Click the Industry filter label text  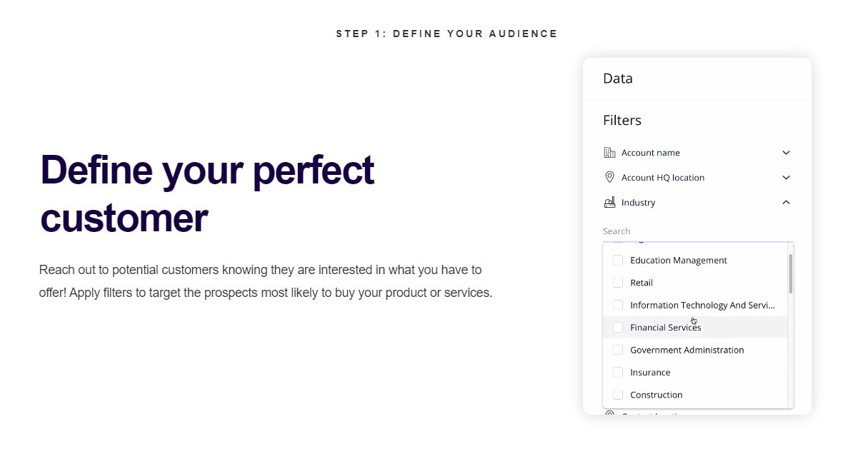(x=638, y=203)
